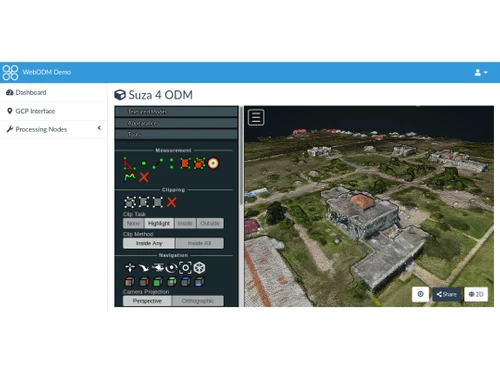Select the height profile tool
This screenshot has height=375, width=500.
(130, 177)
